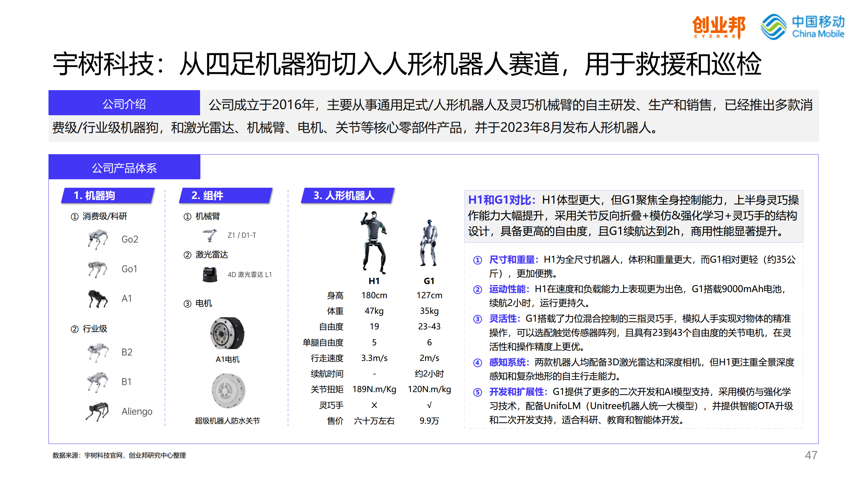
Task: Click the '单腿自由度' row label
Action: (323, 343)
